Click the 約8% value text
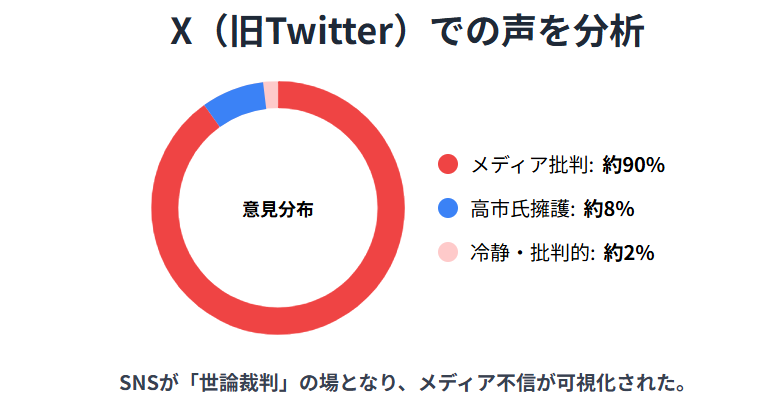780x420 pixels. pyautogui.click(x=609, y=209)
